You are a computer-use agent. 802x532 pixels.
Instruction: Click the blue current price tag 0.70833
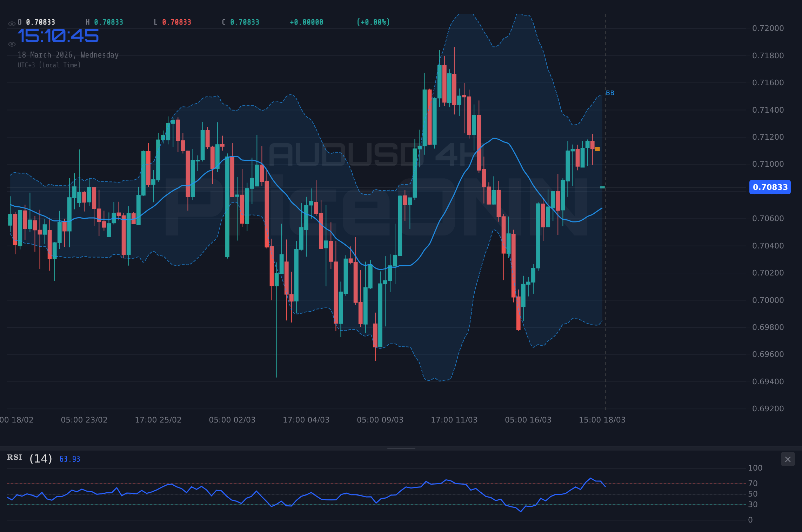(769, 187)
